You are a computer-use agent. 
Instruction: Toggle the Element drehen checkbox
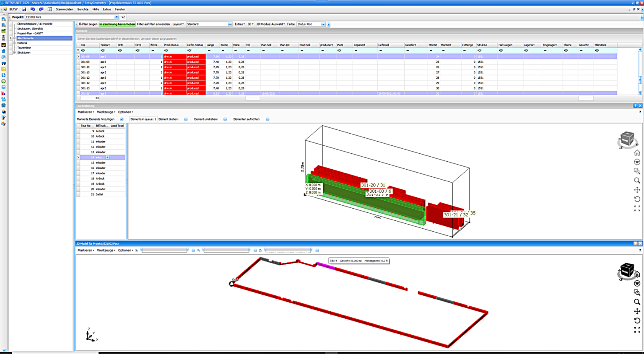click(x=185, y=119)
